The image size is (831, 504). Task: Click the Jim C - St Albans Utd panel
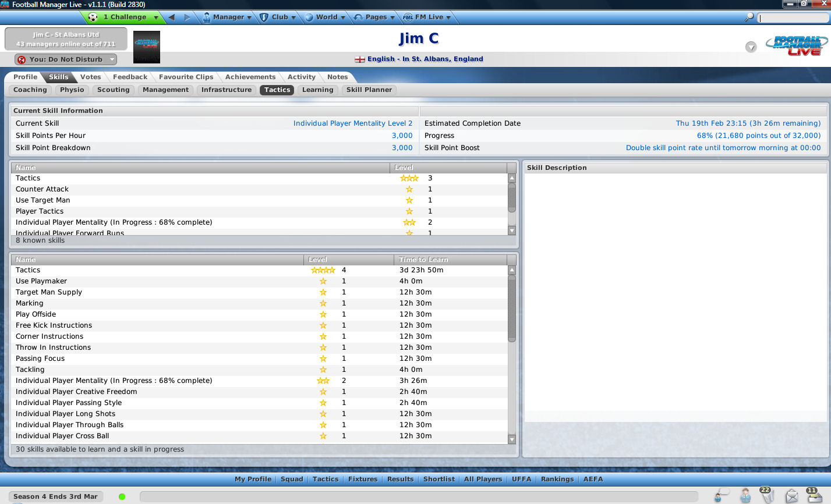click(66, 39)
